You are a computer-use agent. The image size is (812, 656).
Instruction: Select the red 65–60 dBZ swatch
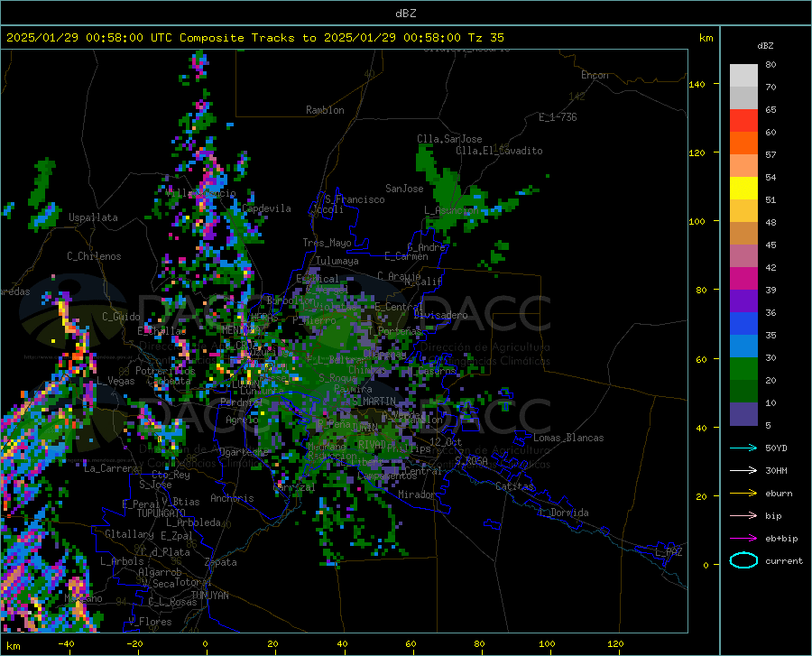click(743, 121)
